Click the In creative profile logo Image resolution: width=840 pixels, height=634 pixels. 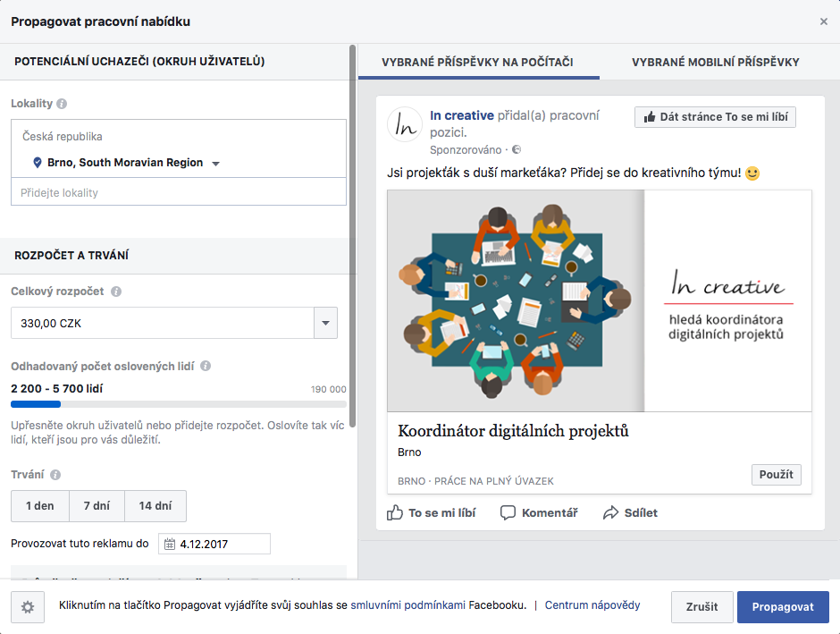coord(405,123)
